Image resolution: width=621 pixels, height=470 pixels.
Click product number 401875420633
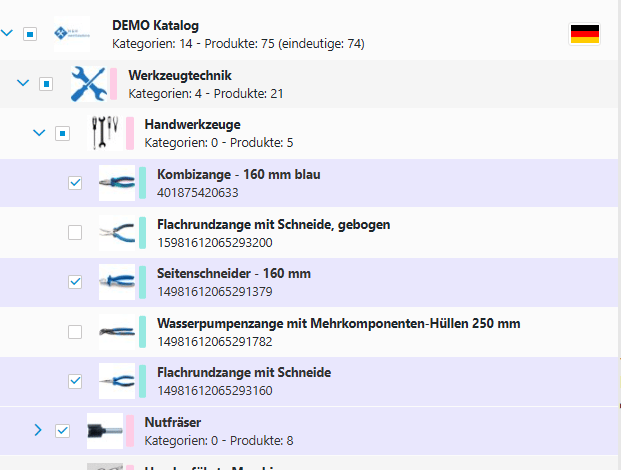click(x=198, y=193)
